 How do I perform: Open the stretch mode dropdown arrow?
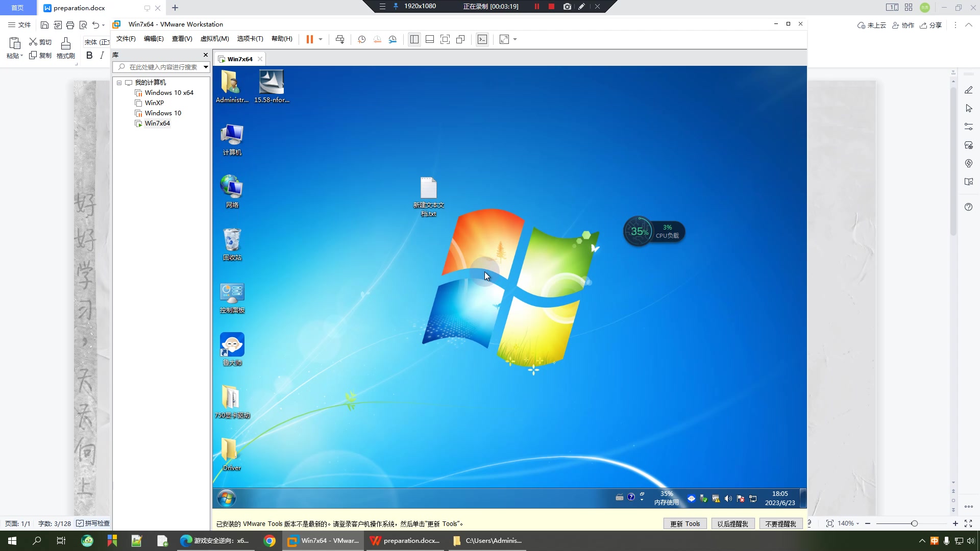coord(515,39)
